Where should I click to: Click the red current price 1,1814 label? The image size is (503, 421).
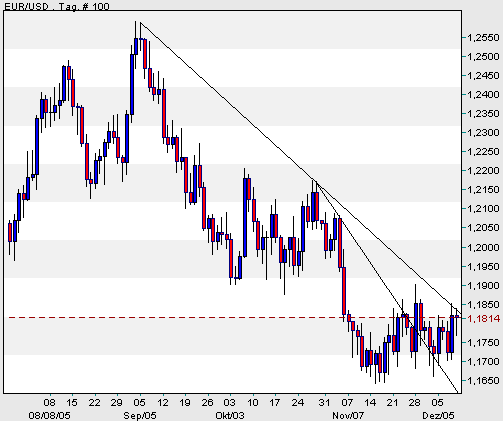coord(484,319)
